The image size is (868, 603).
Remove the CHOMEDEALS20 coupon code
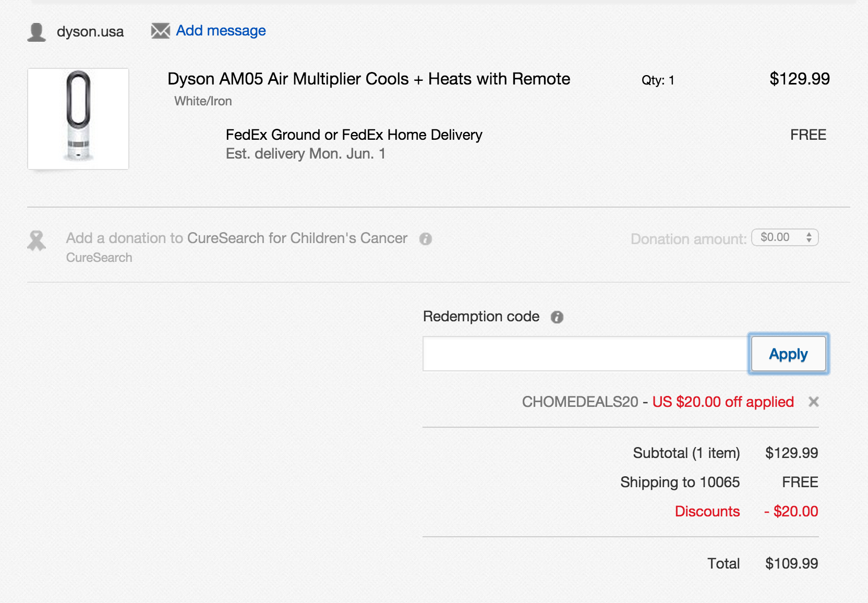tap(813, 402)
